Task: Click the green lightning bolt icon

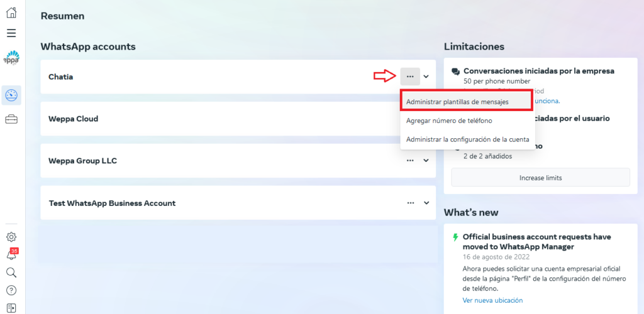Action: tap(455, 237)
